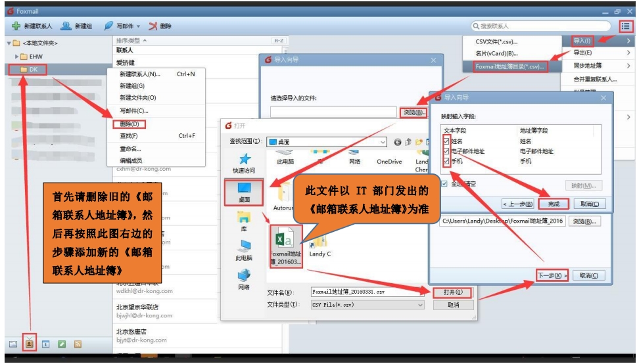Viewport: 637px width, 364px height.
Task: Click 取消 in the Open dialog
Action: click(453, 305)
